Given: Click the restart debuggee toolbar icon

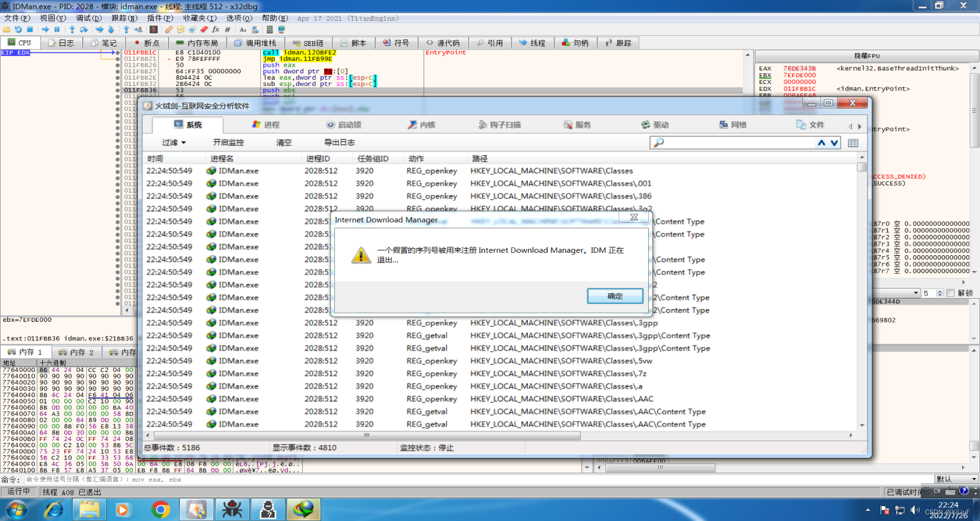Looking at the screenshot, I should [18, 29].
